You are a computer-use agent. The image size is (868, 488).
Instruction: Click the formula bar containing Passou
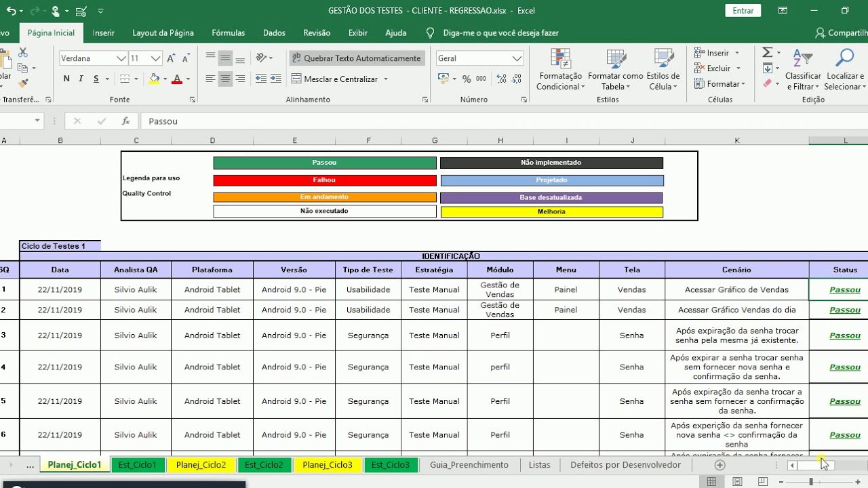(x=505, y=121)
